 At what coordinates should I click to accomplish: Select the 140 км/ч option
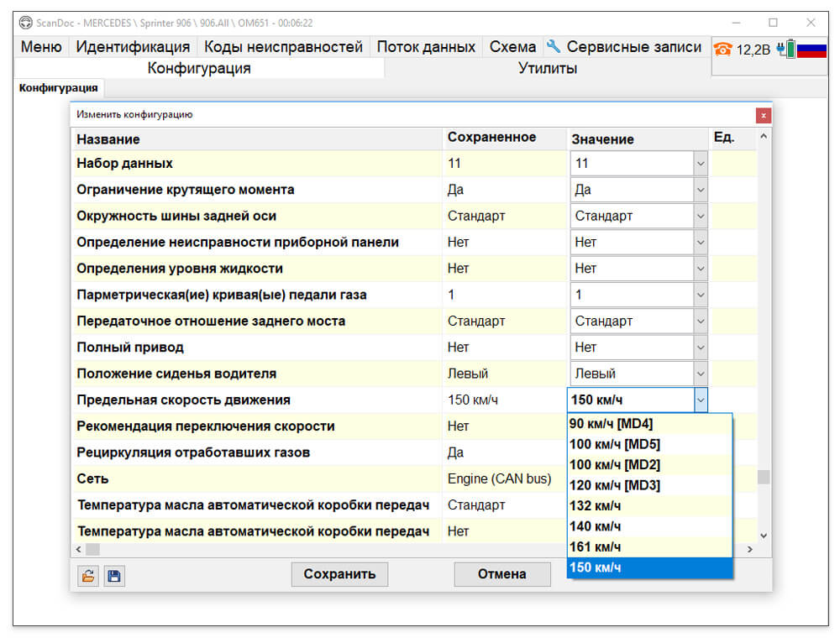[650, 526]
